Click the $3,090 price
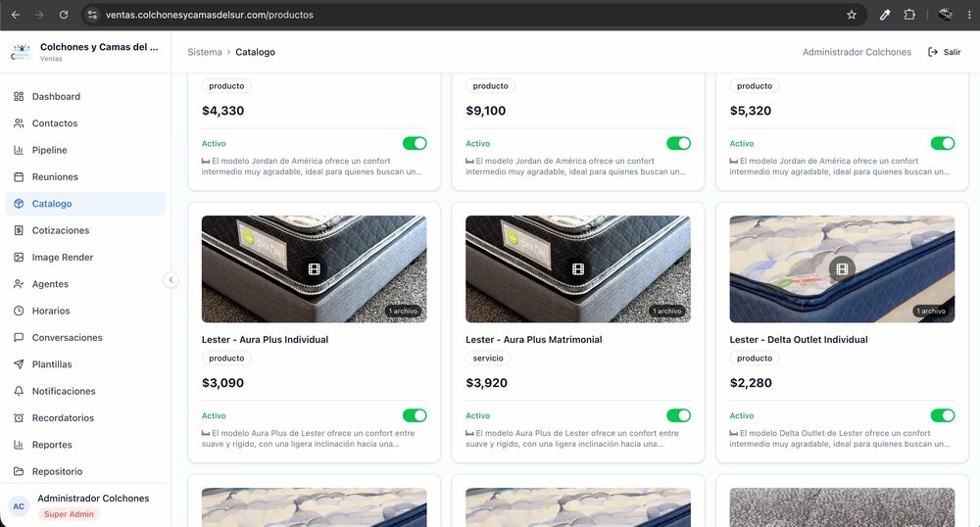 [x=223, y=383]
